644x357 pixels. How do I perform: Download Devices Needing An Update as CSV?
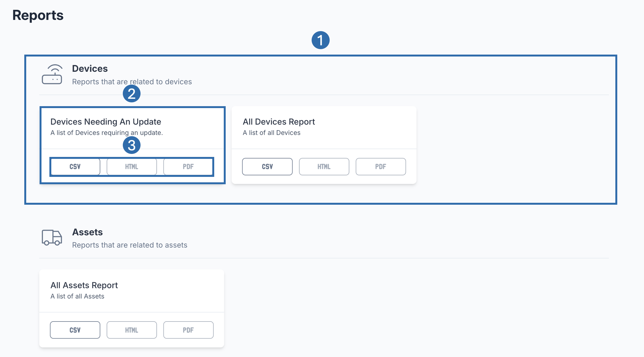75,166
